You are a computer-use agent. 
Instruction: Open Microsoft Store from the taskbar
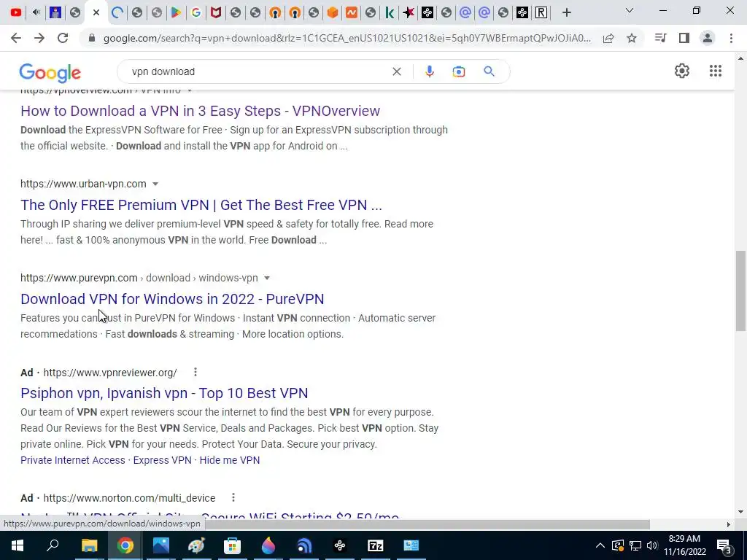233,545
